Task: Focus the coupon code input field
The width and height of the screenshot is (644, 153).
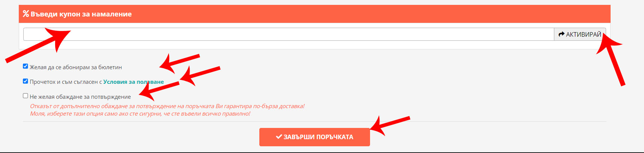Action: click(x=289, y=34)
